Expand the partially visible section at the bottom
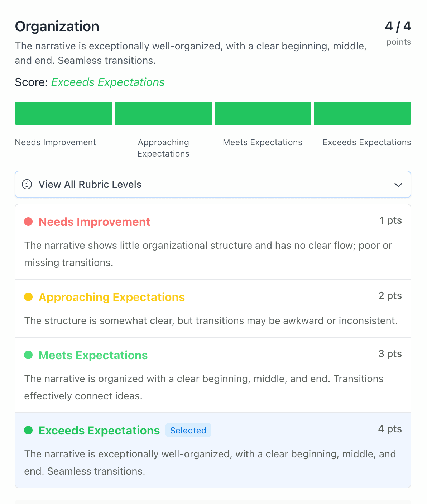Image resolution: width=427 pixels, height=504 pixels. 213,501
